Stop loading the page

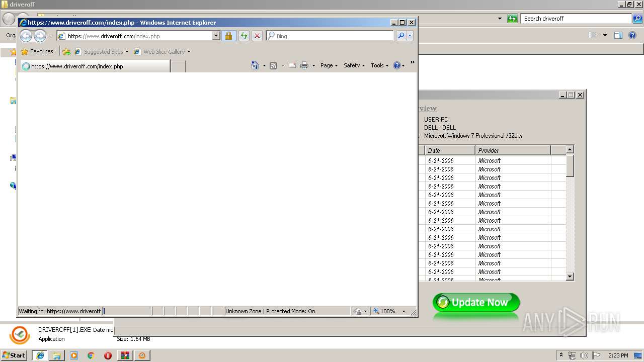[x=257, y=36]
